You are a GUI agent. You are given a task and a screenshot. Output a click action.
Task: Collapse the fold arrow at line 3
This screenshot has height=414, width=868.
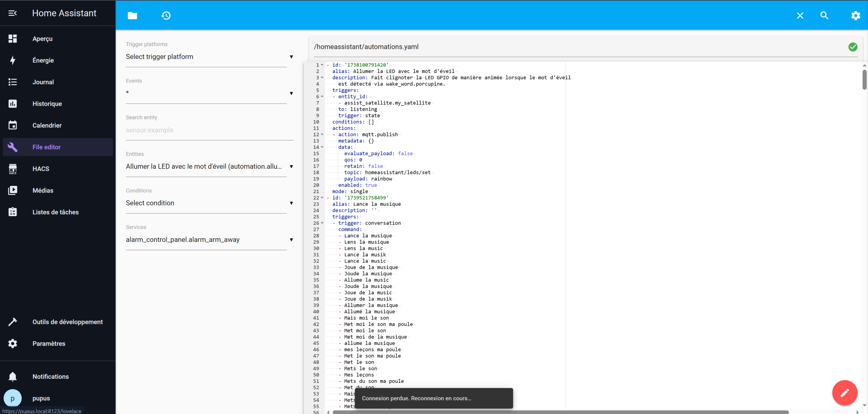(322, 77)
